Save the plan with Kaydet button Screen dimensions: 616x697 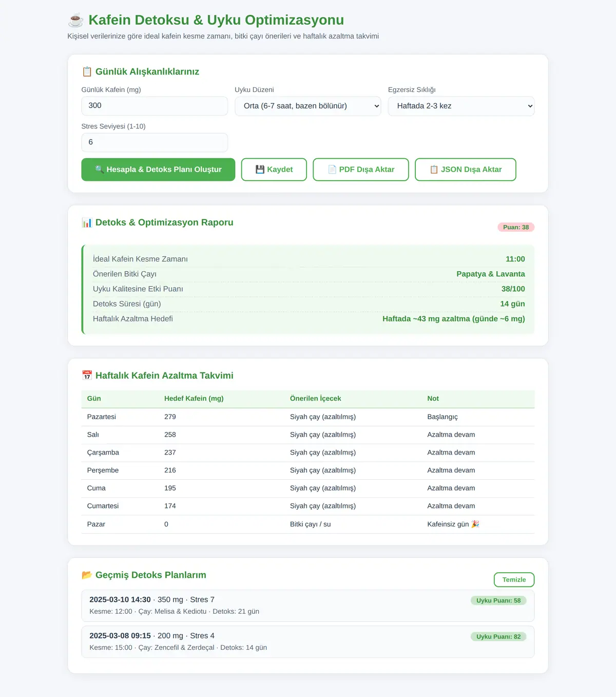coord(274,169)
